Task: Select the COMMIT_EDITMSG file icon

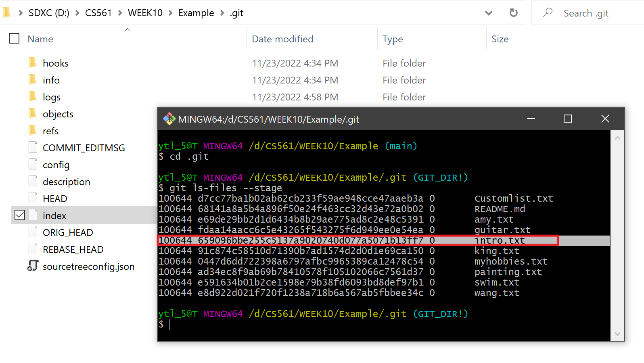Action: 33,147
